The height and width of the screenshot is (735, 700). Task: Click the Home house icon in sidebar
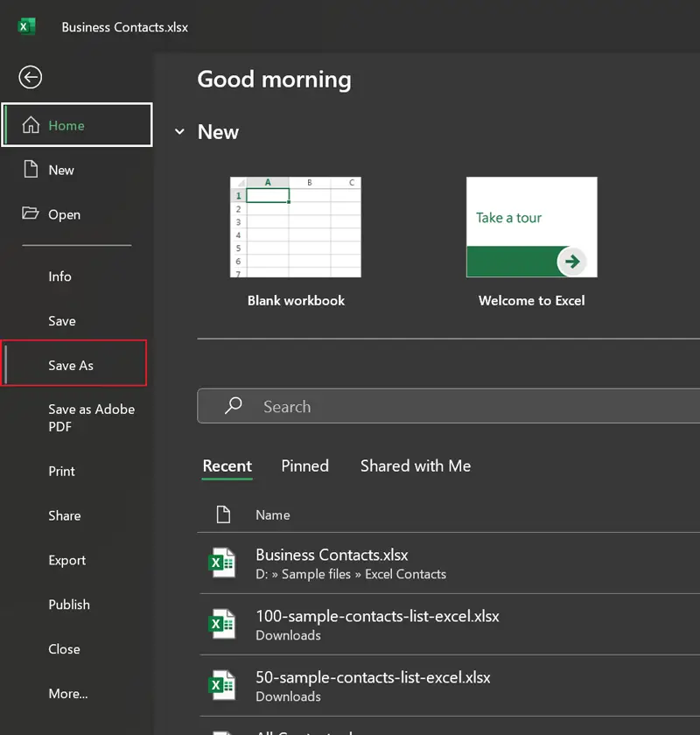pos(31,125)
